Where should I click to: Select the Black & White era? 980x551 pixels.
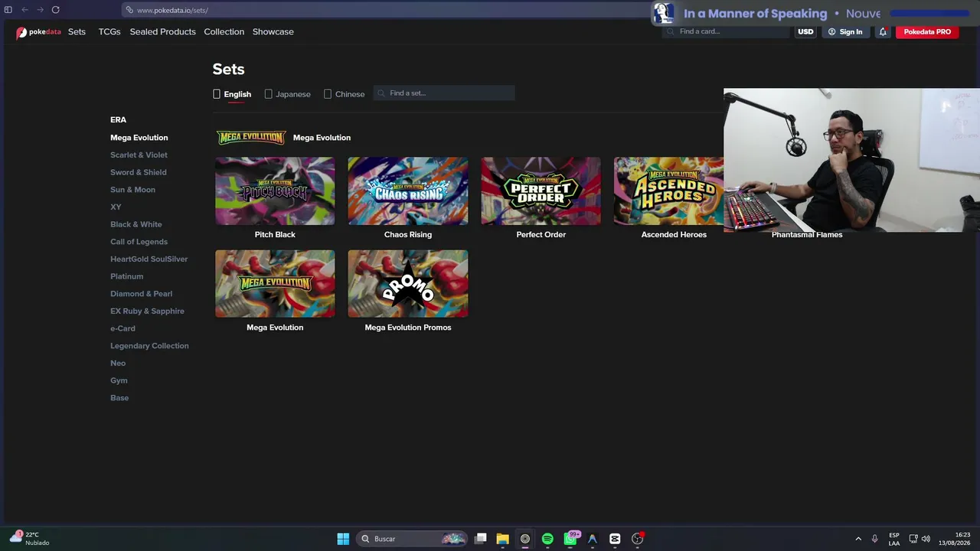[136, 224]
